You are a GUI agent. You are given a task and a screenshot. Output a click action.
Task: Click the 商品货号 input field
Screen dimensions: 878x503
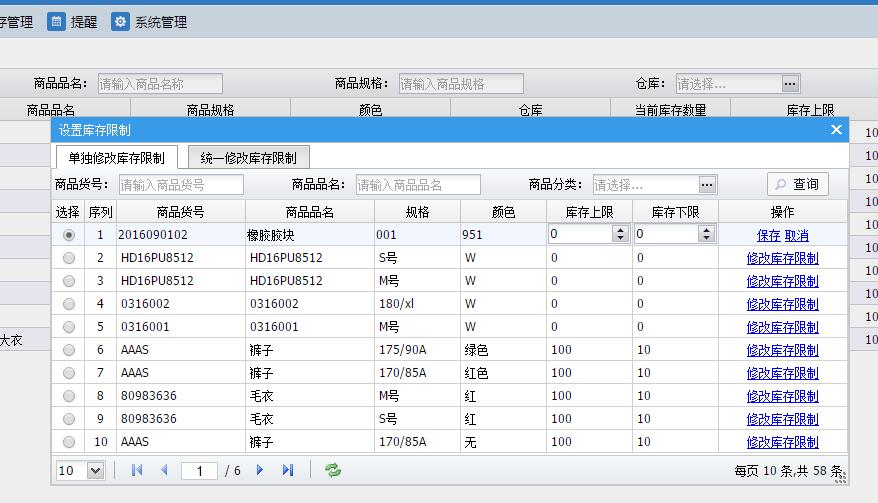pyautogui.click(x=180, y=185)
